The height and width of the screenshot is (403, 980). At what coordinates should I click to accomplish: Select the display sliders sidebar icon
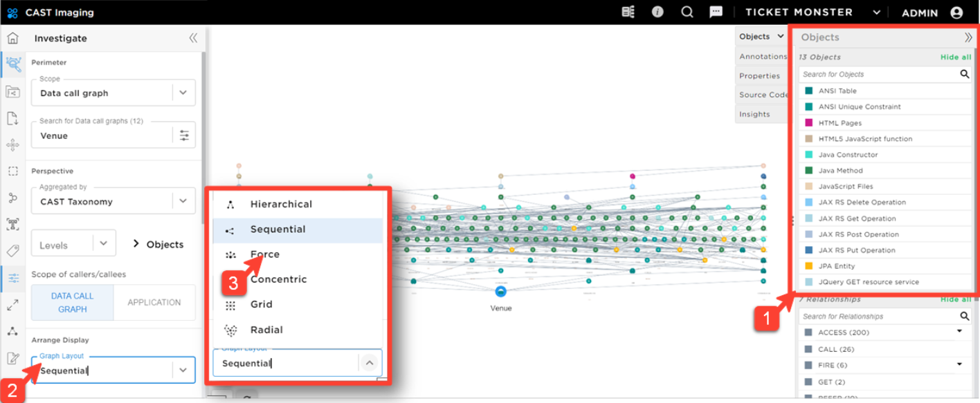click(x=12, y=278)
